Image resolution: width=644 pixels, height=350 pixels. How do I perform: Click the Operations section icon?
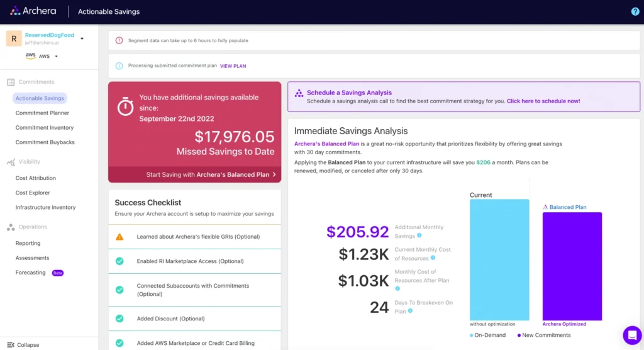pyautogui.click(x=11, y=227)
